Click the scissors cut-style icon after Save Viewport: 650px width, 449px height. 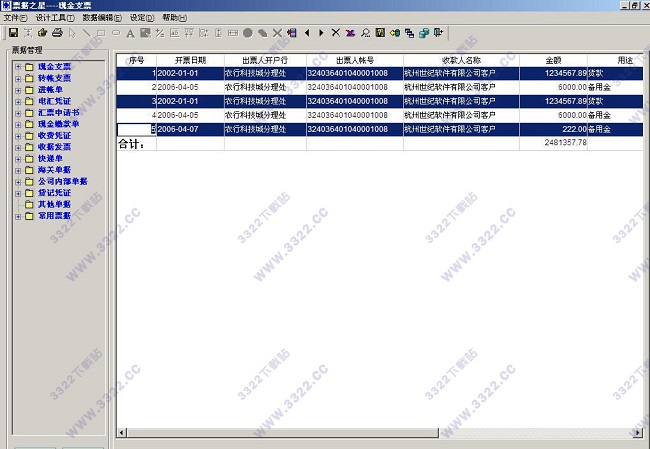[28, 33]
